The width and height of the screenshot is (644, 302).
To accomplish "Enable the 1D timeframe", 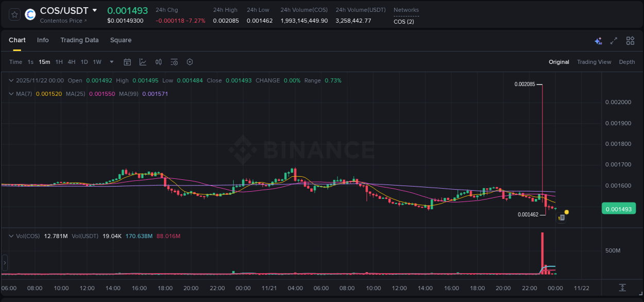I will [x=84, y=61].
